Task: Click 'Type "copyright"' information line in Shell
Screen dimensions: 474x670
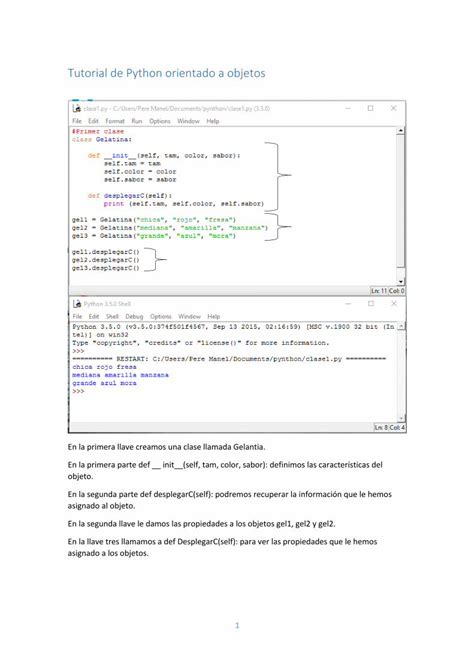Action: click(x=199, y=343)
